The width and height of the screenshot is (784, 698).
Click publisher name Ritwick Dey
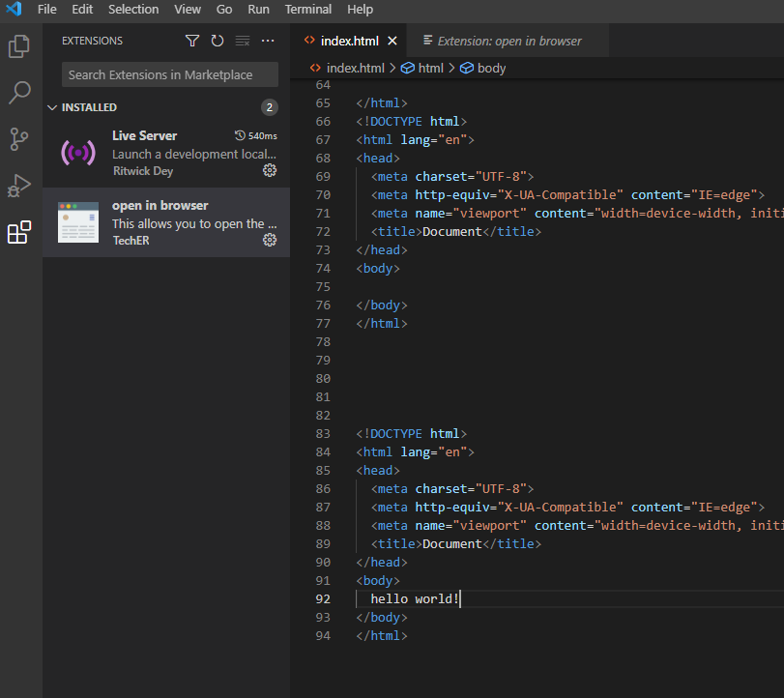click(143, 171)
